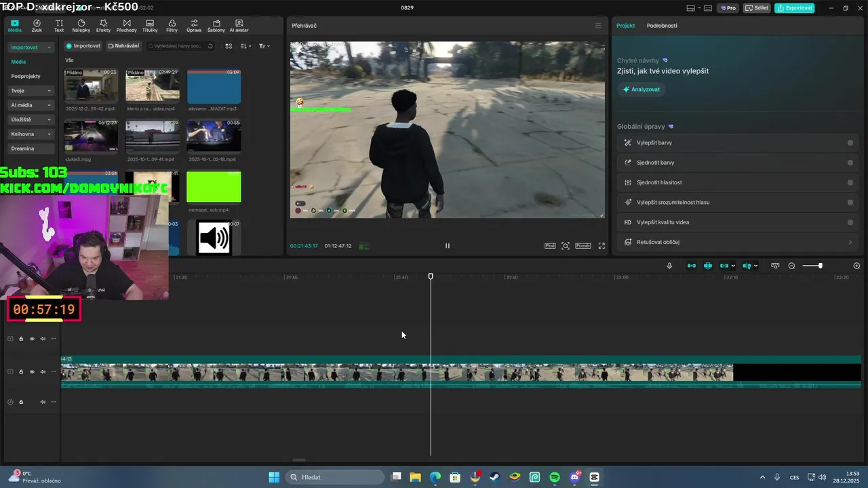
Task: Open three-dots menu of audio track
Action: point(54,402)
